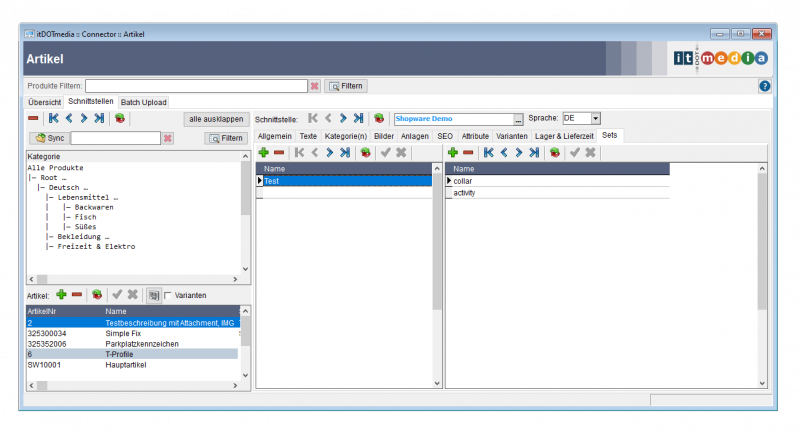Add a new entry in right Sets list

pos(453,152)
